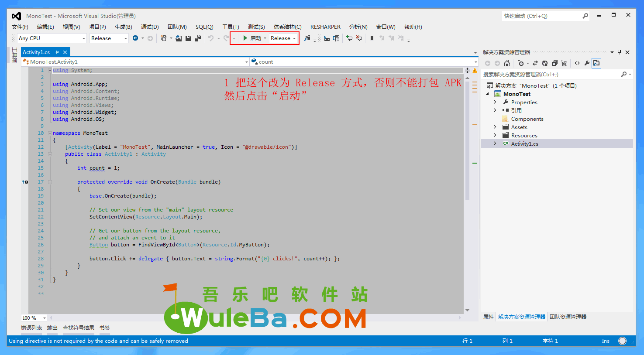Select the Components item in solution tree

coord(527,119)
